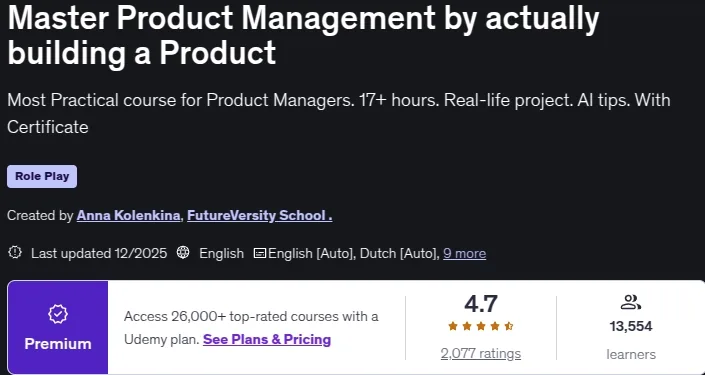705x375 pixels.
Task: Click the half-filled fifth star
Action: point(509,326)
